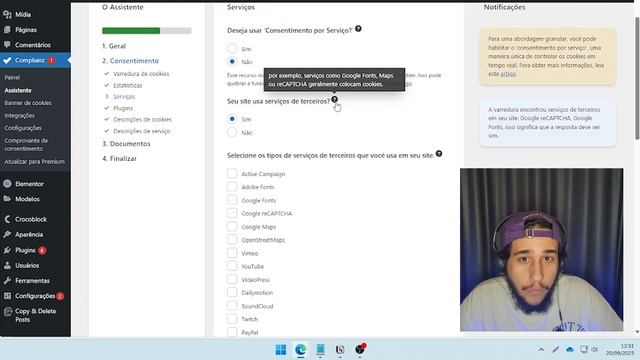Open the OneDrive cloud tray icon
640x360 pixels.
pyautogui.click(x=570, y=349)
